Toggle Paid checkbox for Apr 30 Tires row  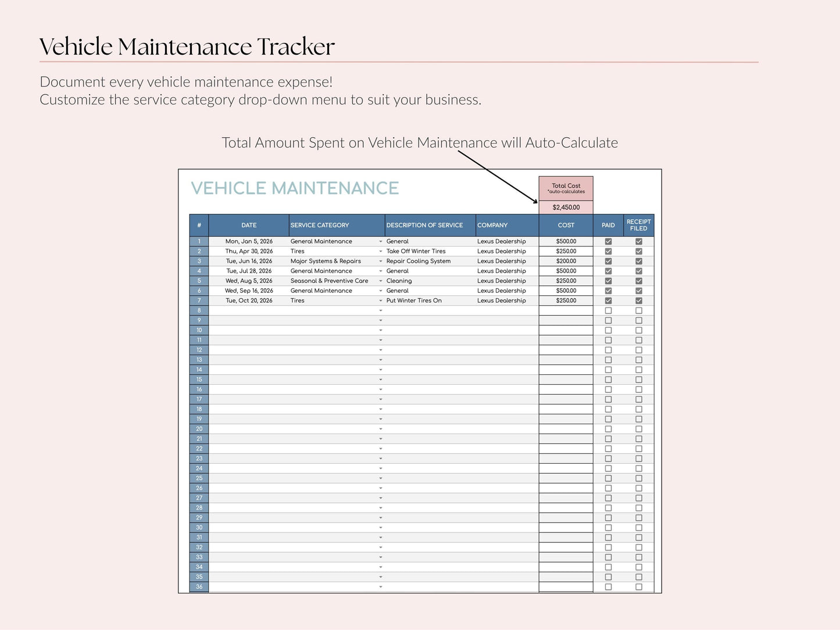coord(608,251)
